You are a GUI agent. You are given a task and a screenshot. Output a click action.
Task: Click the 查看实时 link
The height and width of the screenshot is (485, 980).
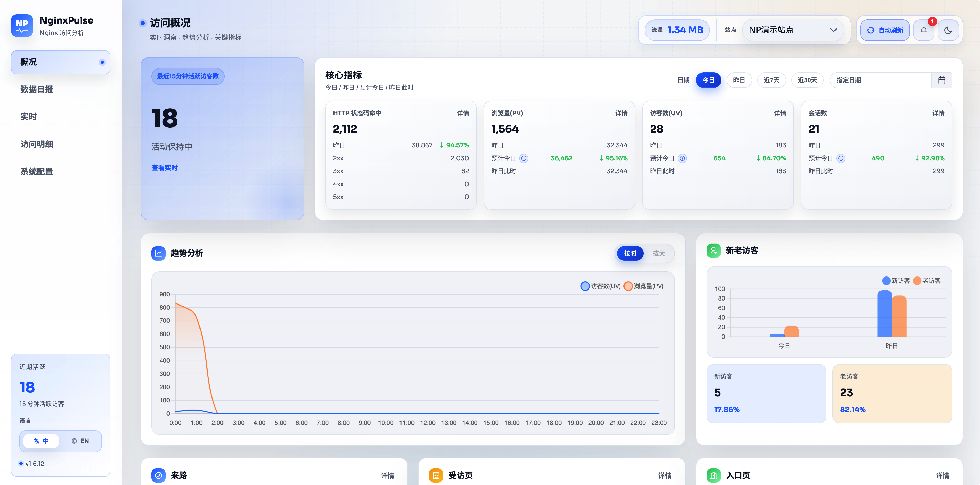pyautogui.click(x=164, y=168)
